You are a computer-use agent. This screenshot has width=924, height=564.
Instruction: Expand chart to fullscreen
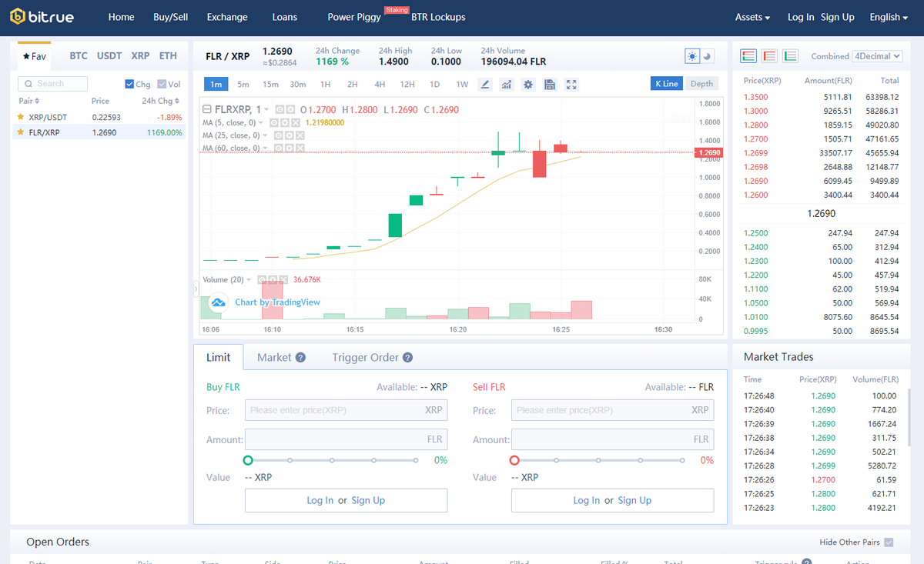pos(571,84)
